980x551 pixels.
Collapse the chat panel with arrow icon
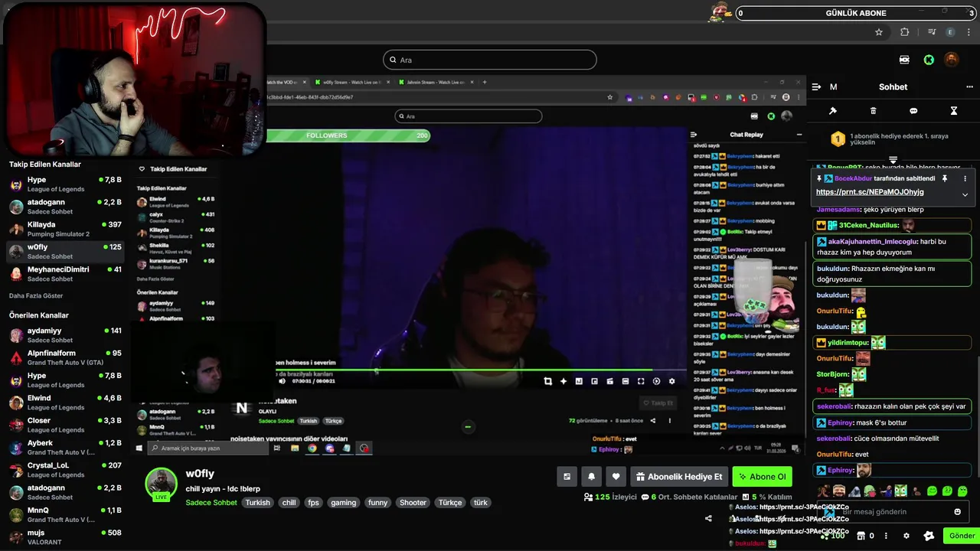816,87
